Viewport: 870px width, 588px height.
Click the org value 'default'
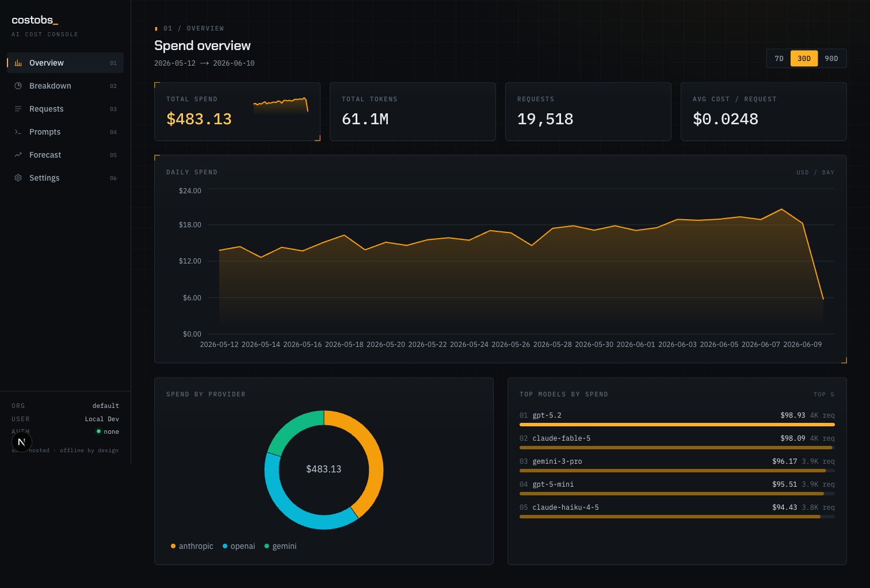(x=106, y=406)
